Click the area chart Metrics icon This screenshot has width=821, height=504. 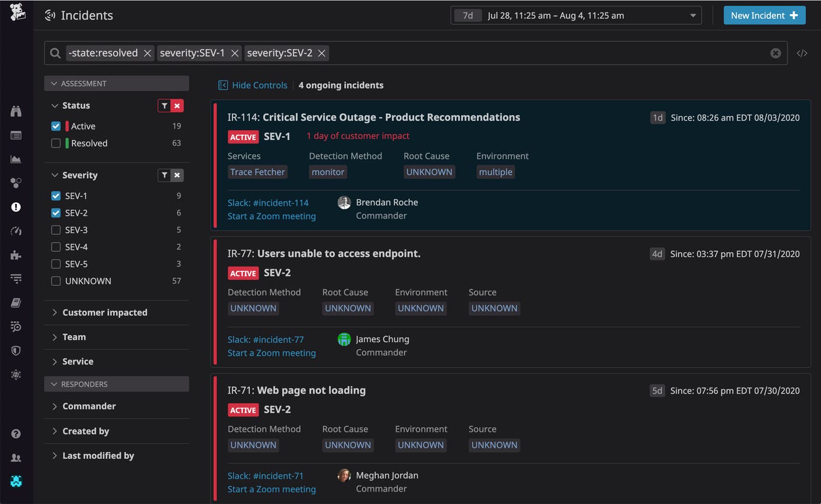click(16, 159)
